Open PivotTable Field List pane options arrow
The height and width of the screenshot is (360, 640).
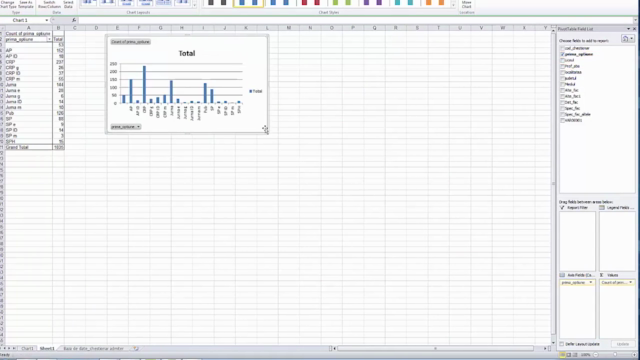point(628,29)
